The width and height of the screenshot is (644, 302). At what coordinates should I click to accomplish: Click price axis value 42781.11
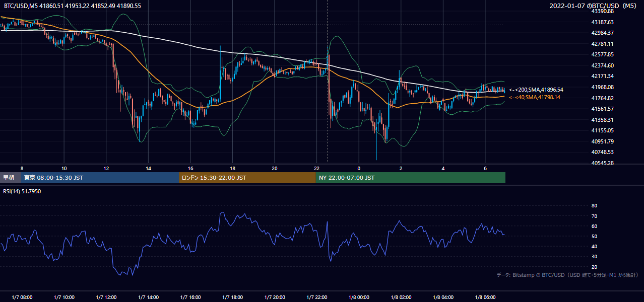pyautogui.click(x=602, y=44)
